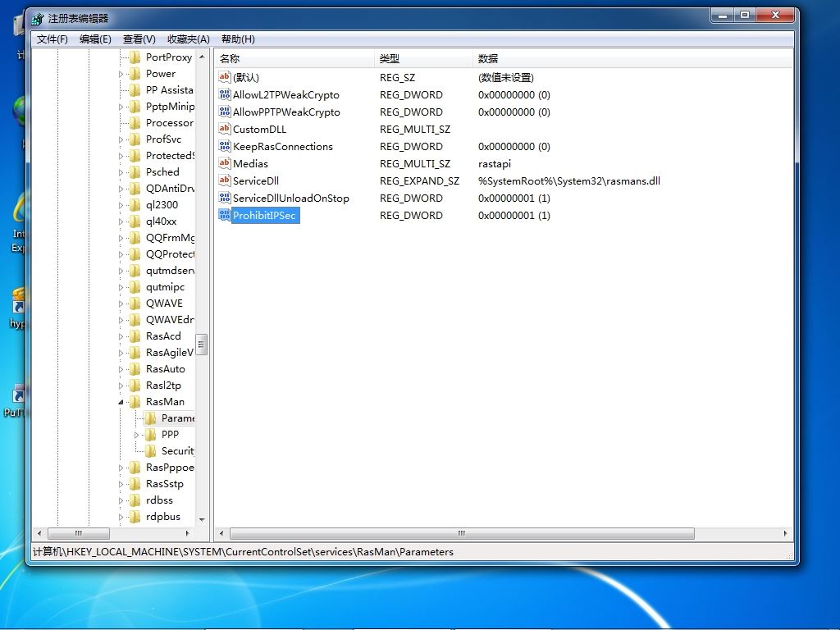This screenshot has height=630, width=840.
Task: Open the 帮助(H) menu
Action: click(238, 39)
